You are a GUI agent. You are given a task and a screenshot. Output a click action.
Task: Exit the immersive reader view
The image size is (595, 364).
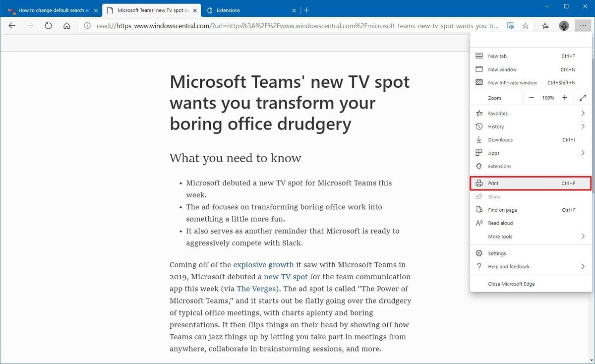click(x=510, y=25)
